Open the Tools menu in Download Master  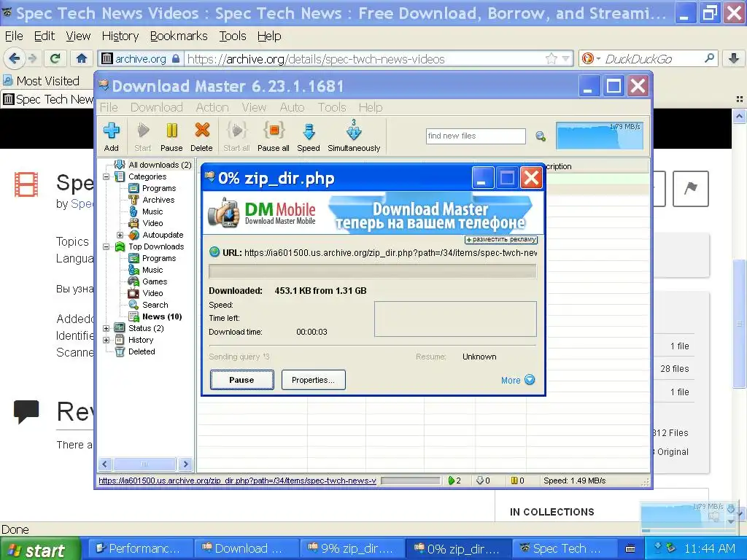332,108
